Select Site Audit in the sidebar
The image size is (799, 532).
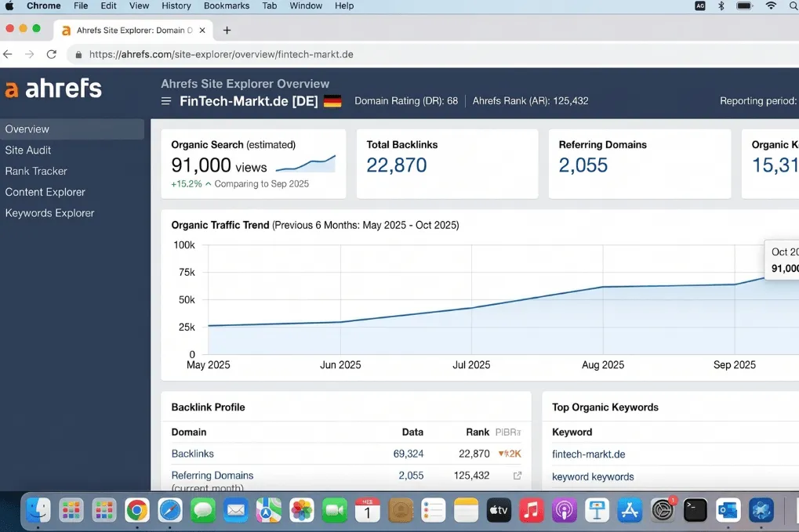28,150
